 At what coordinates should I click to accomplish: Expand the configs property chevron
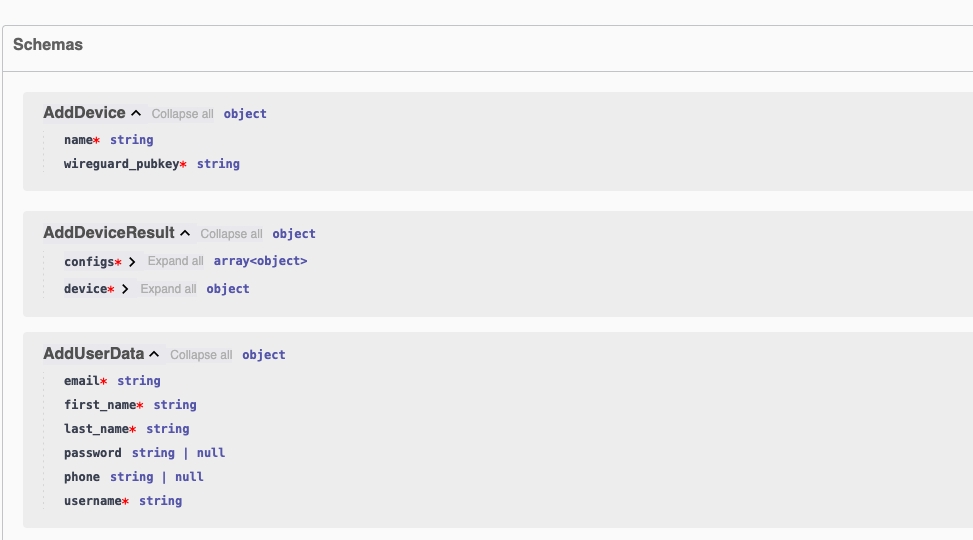(x=132, y=262)
